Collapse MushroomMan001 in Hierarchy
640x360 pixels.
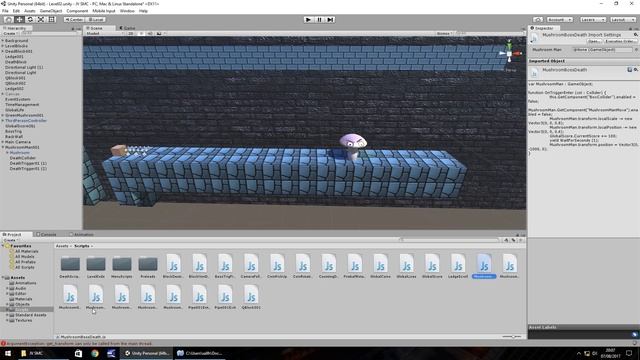3,147
